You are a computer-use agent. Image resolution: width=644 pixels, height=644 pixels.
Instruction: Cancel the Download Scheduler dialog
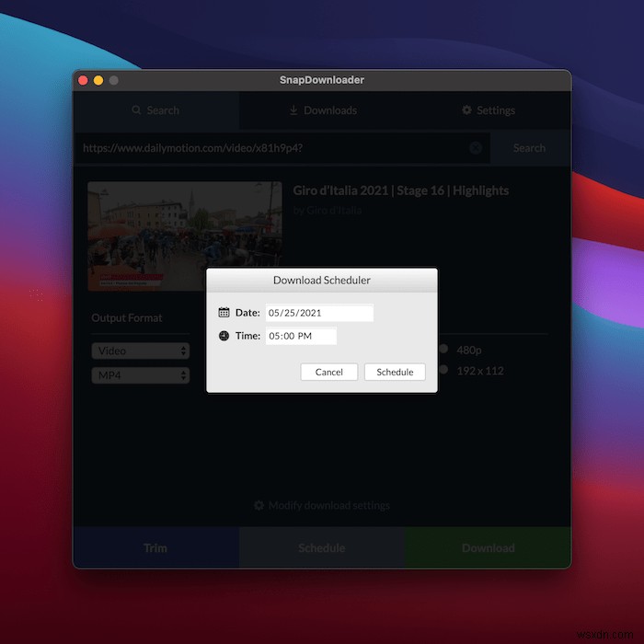coord(329,372)
